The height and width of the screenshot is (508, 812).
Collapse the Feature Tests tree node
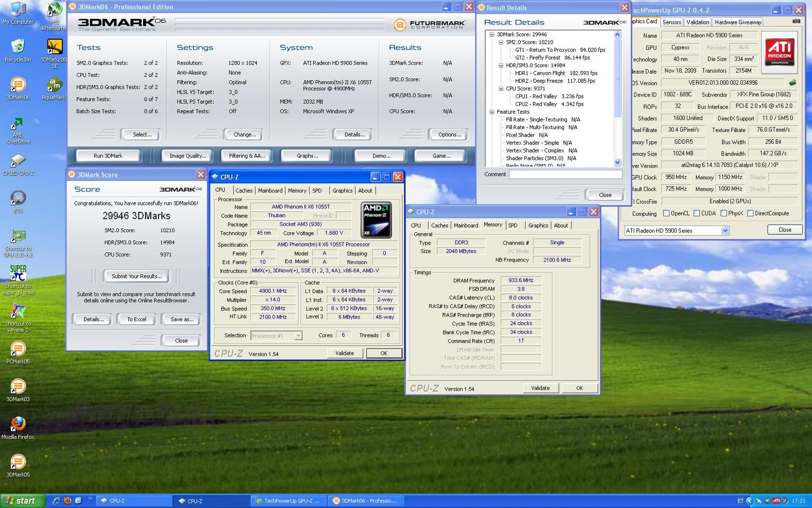coord(491,112)
